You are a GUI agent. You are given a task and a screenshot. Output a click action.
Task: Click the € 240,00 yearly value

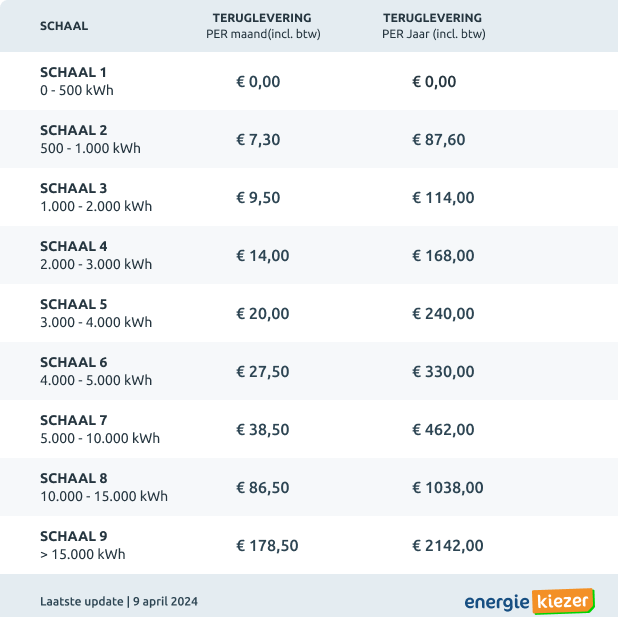443,313
